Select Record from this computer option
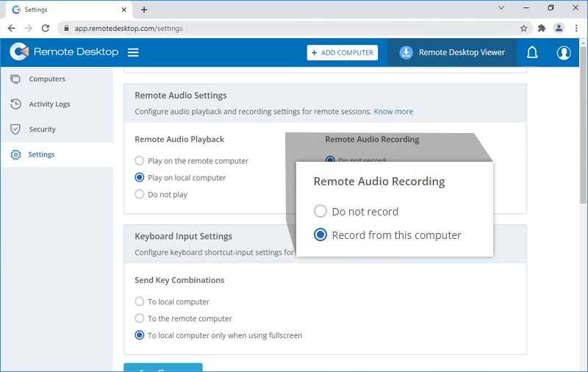Screen dimensions: 588x372 (x=320, y=235)
